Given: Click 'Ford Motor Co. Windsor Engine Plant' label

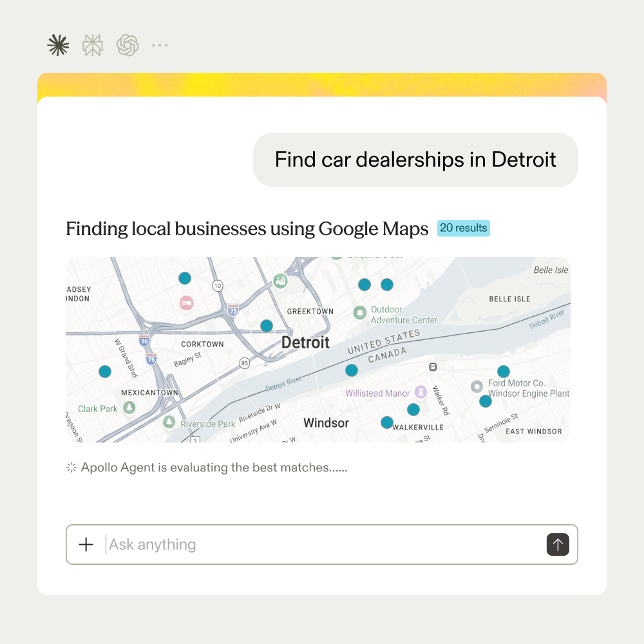Looking at the screenshot, I should pos(529,388).
